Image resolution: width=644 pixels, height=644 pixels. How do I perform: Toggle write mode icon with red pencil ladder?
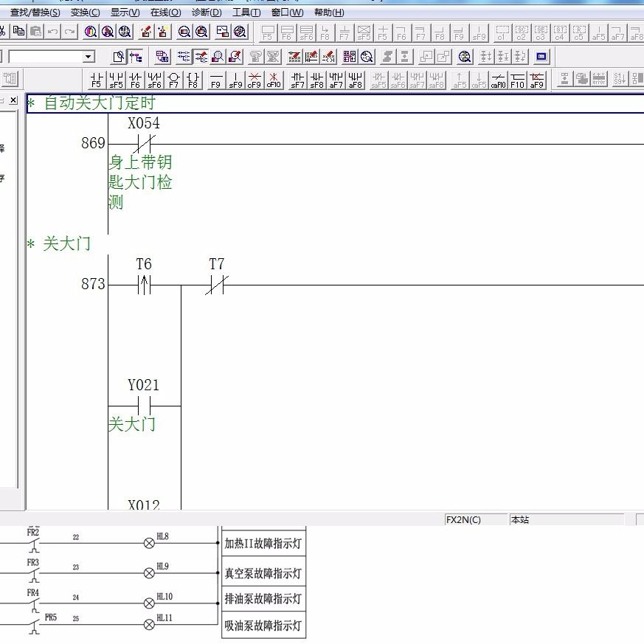pyautogui.click(x=201, y=56)
